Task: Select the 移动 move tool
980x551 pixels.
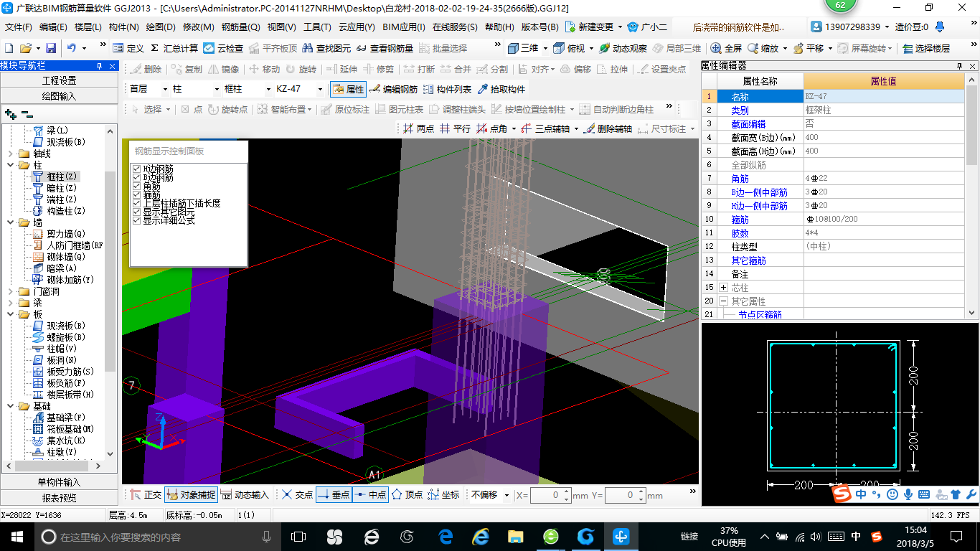Action: coord(264,70)
